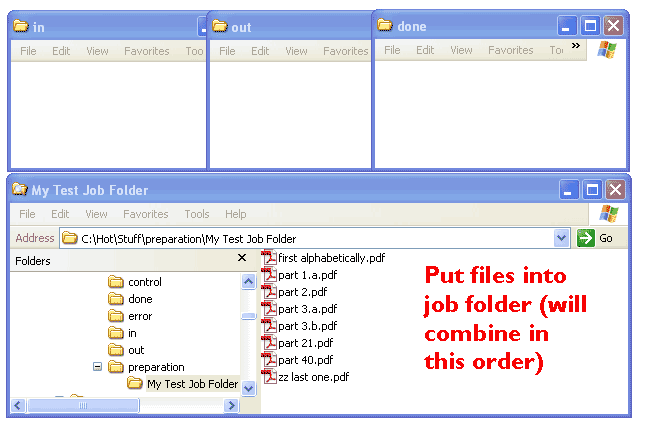Select the 'part 3.b.pdf' PDF icon
Viewport: 646px width, 432px height.
coord(268,325)
